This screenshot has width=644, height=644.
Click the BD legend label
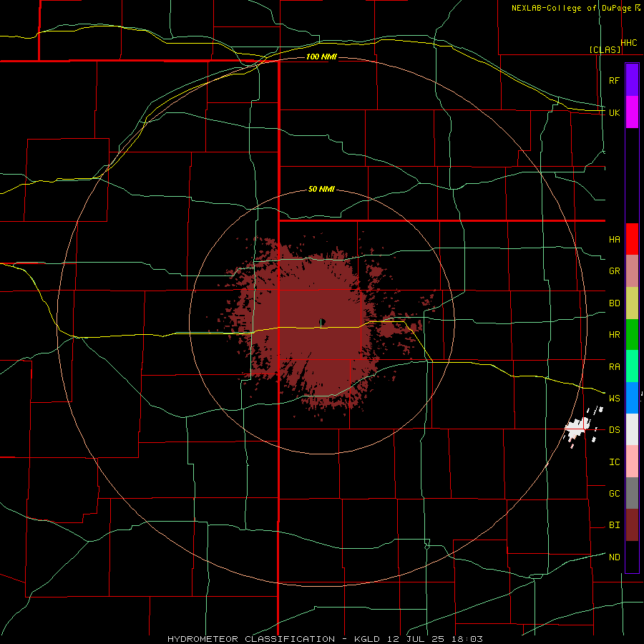point(614,303)
